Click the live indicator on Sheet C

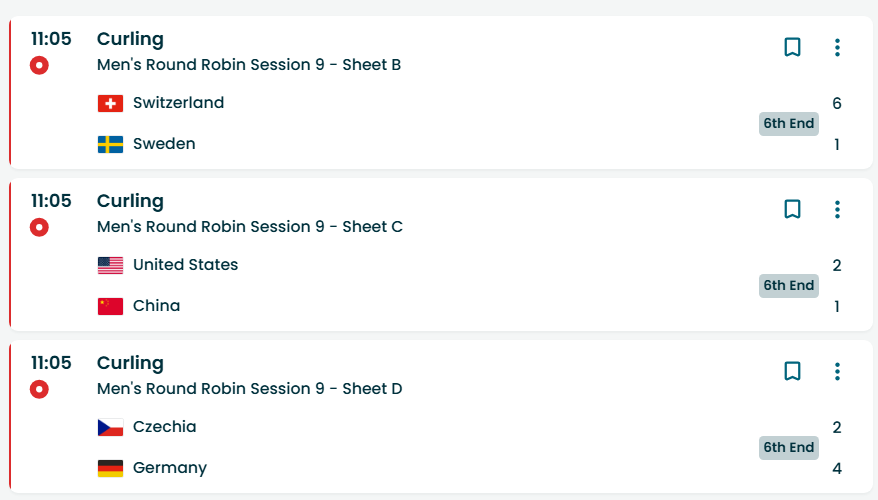(x=39, y=228)
